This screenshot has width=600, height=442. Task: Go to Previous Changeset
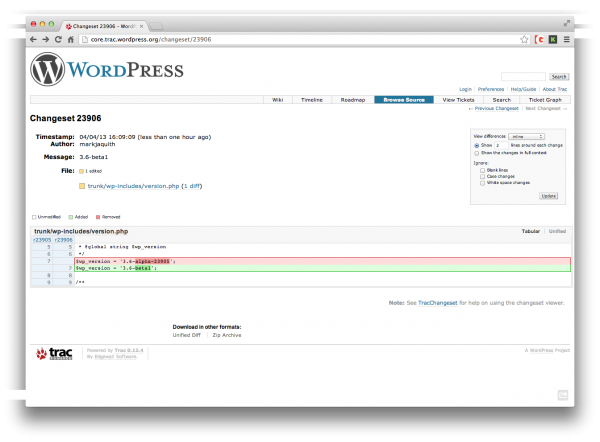[x=497, y=109]
